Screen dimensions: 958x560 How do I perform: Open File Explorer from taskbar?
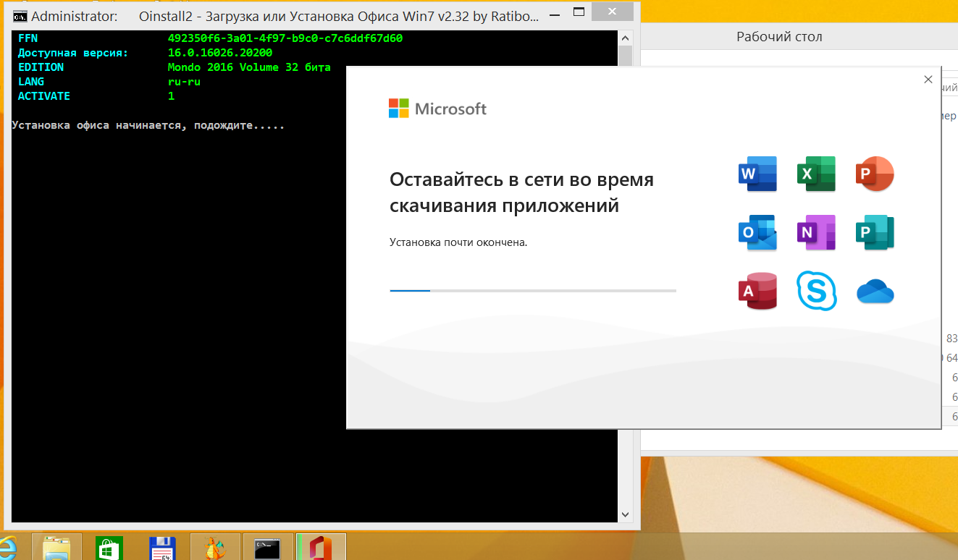coord(57,548)
